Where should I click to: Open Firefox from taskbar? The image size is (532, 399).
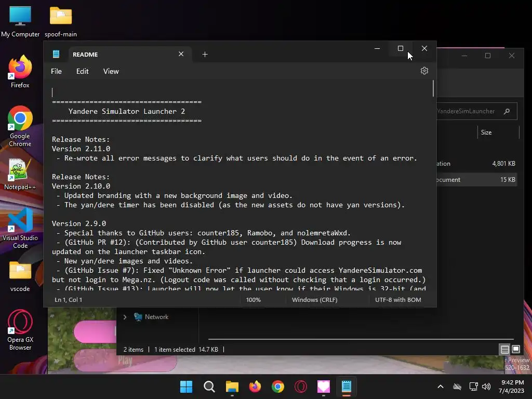tap(255, 387)
